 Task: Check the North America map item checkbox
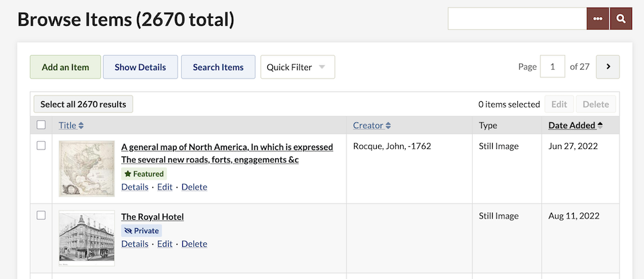(x=41, y=146)
